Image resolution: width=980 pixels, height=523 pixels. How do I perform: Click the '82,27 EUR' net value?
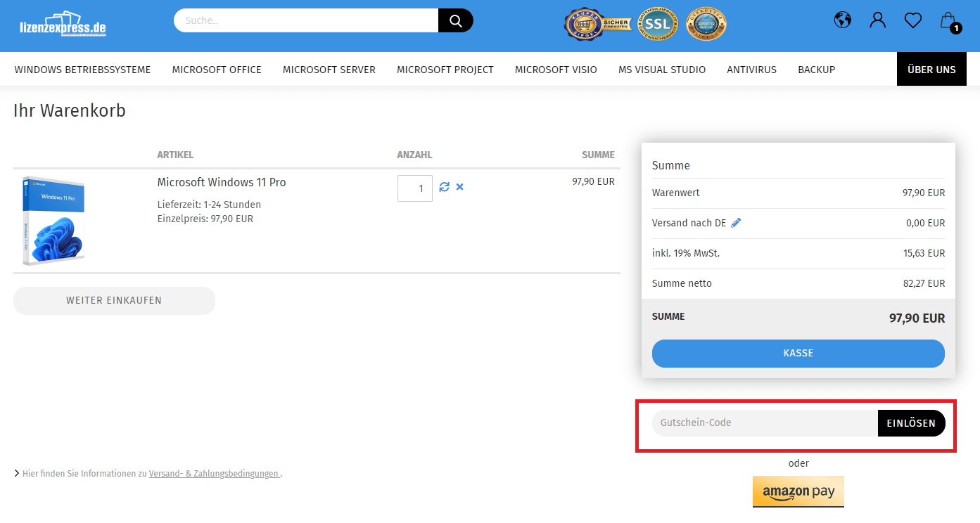point(924,283)
